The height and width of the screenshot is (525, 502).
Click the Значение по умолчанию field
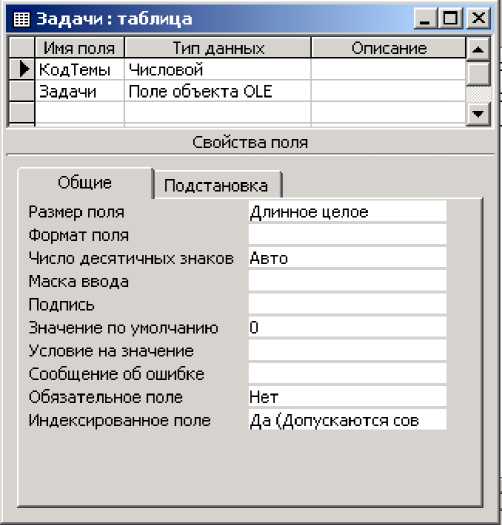(347, 327)
